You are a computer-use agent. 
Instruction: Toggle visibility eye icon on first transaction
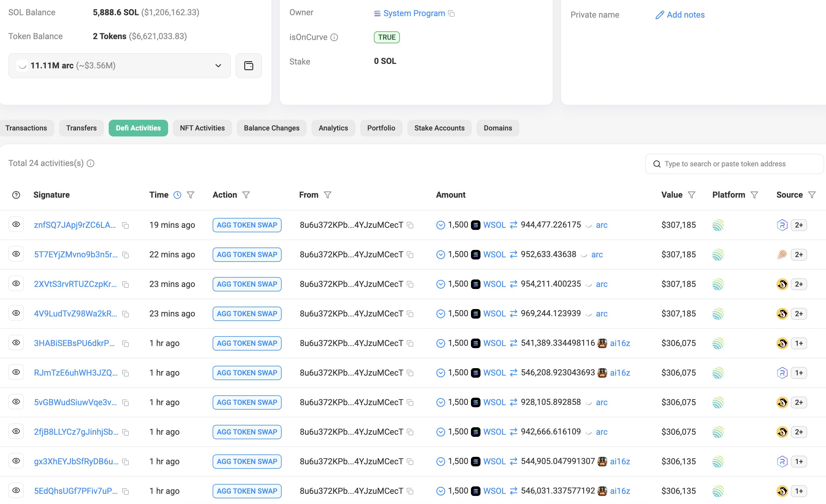[x=16, y=224]
